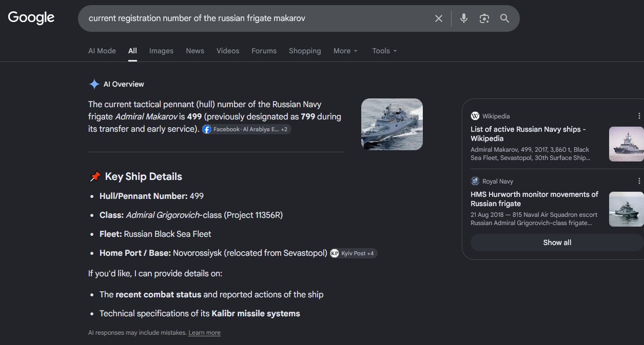The image size is (644, 345).
Task: Open options menu for Wikipedia result
Action: 639,116
